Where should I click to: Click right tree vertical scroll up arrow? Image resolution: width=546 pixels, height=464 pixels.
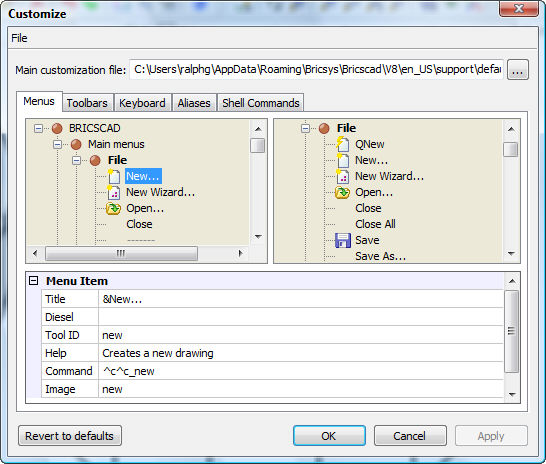[511, 129]
